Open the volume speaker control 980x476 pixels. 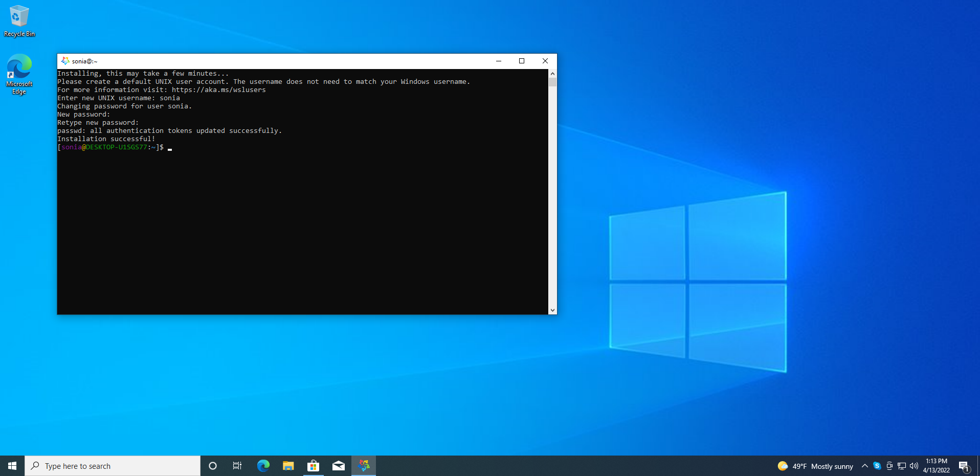(x=914, y=466)
